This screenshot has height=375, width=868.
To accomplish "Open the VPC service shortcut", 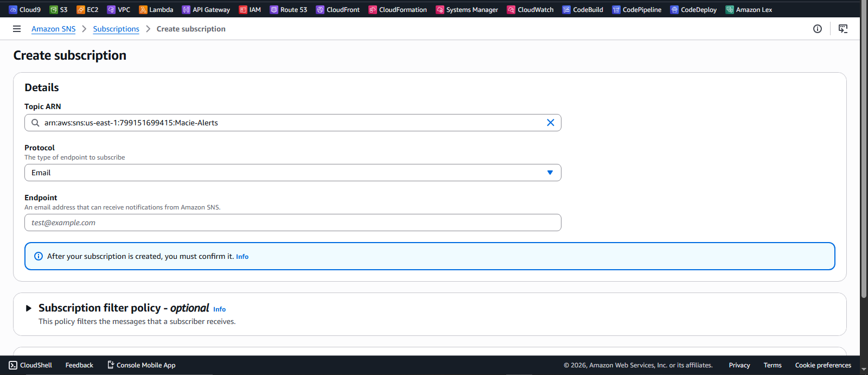I will click(119, 10).
